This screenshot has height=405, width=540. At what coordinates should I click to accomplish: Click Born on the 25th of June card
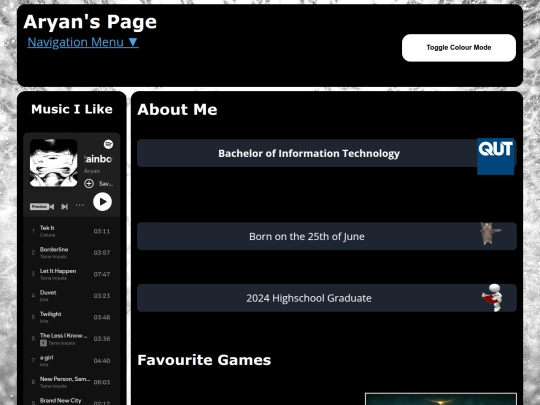pos(327,236)
